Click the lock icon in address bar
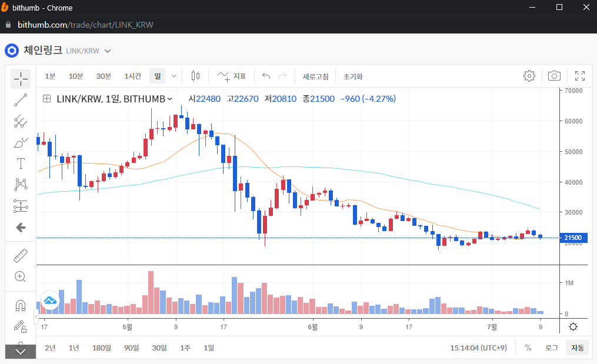The height and width of the screenshot is (364, 597). [8, 25]
